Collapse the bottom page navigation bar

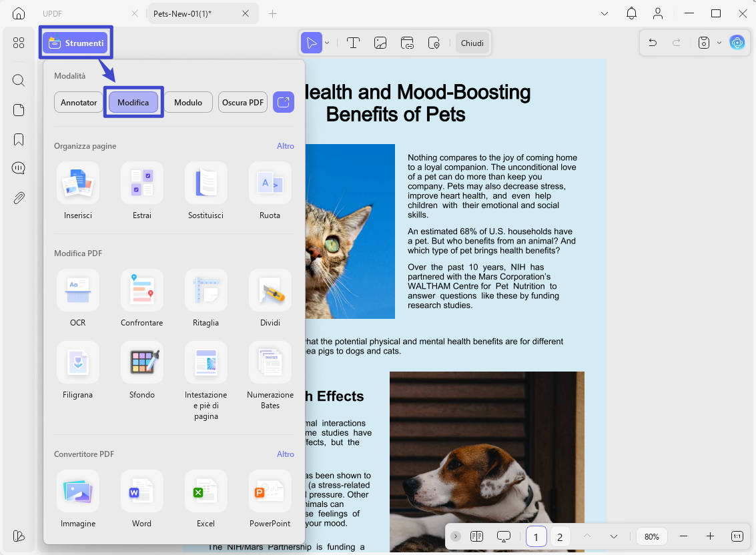pyautogui.click(x=456, y=536)
